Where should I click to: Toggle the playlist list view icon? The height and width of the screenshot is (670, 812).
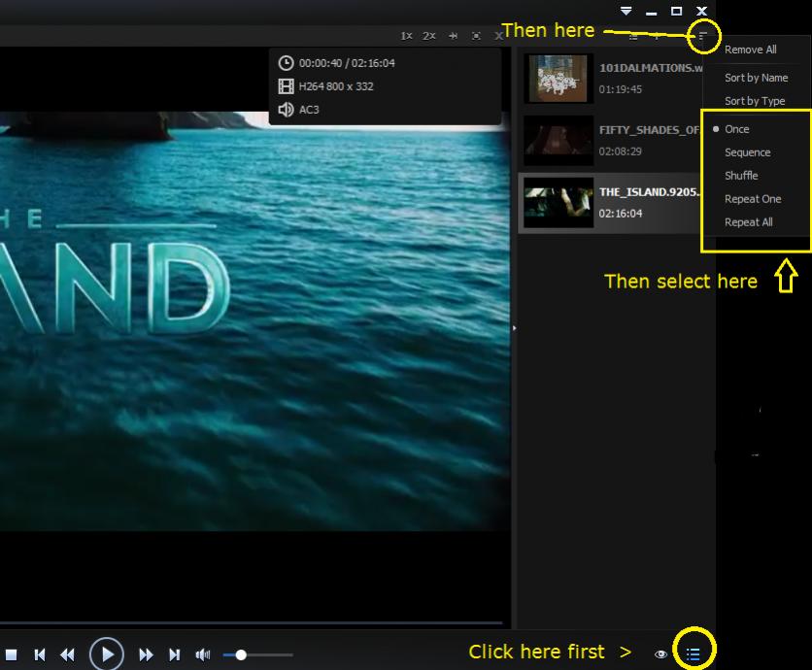pyautogui.click(x=633, y=36)
